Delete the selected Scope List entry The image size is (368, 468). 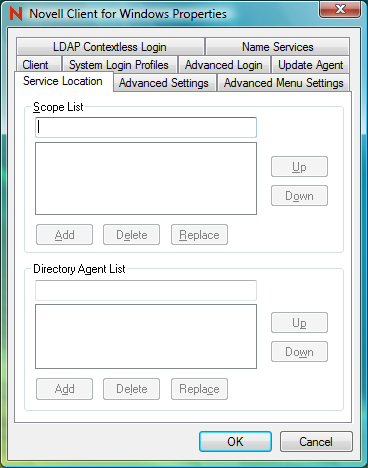(x=131, y=235)
